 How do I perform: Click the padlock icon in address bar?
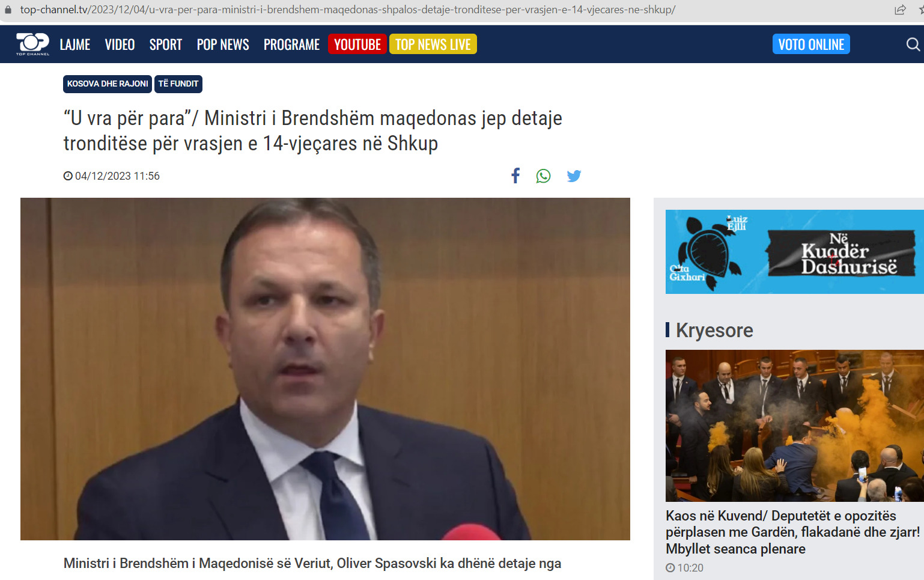pyautogui.click(x=8, y=10)
